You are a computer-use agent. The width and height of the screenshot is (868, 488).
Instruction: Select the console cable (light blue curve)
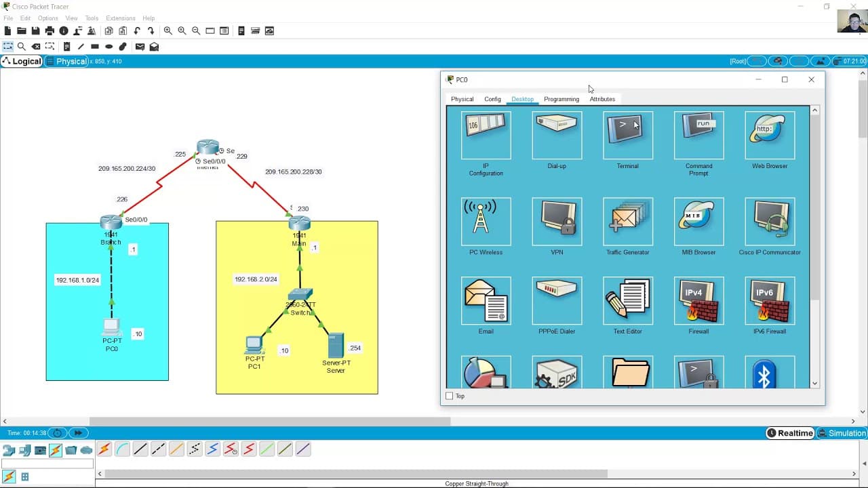[122, 449]
